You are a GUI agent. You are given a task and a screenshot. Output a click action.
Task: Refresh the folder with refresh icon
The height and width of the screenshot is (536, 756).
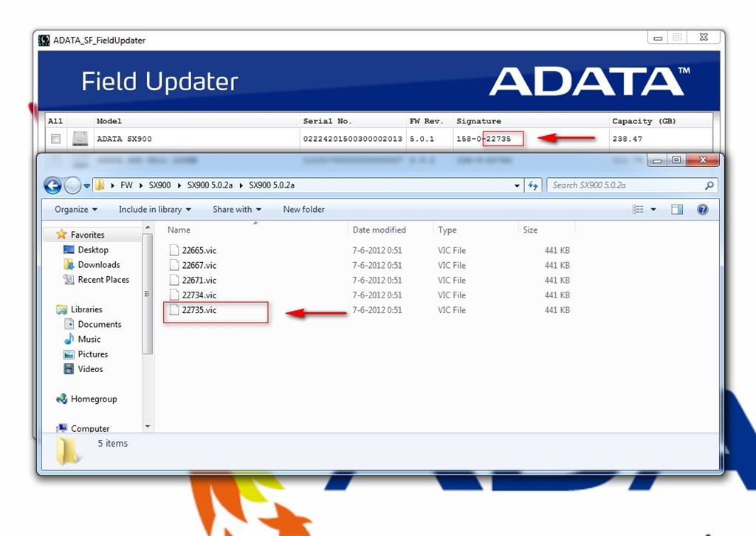pos(533,185)
